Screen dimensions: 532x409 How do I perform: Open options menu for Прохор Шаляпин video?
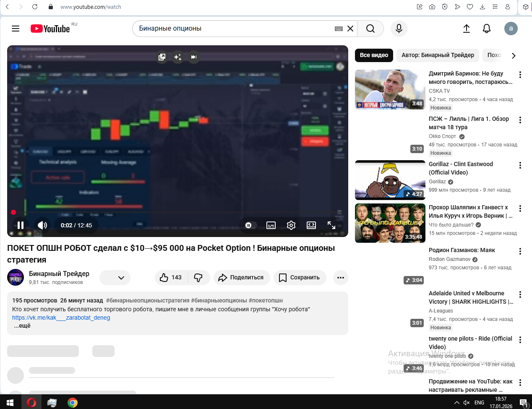click(x=520, y=208)
